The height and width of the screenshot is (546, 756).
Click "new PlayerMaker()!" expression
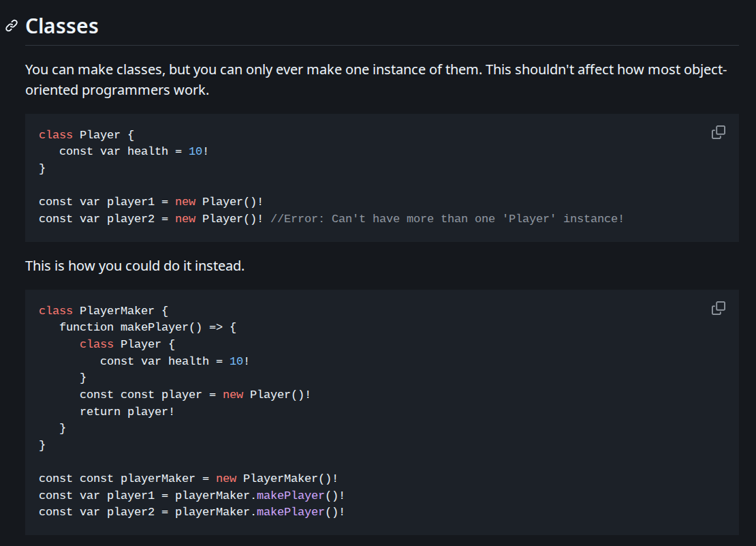point(277,479)
